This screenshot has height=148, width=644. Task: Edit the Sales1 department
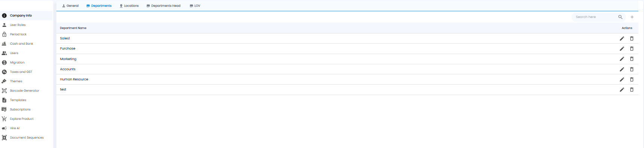[622, 38]
